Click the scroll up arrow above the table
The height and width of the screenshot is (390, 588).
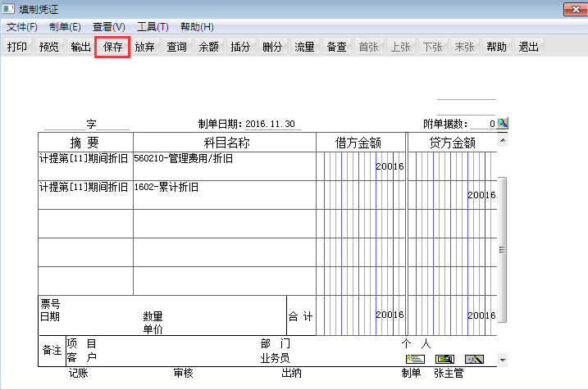(503, 141)
